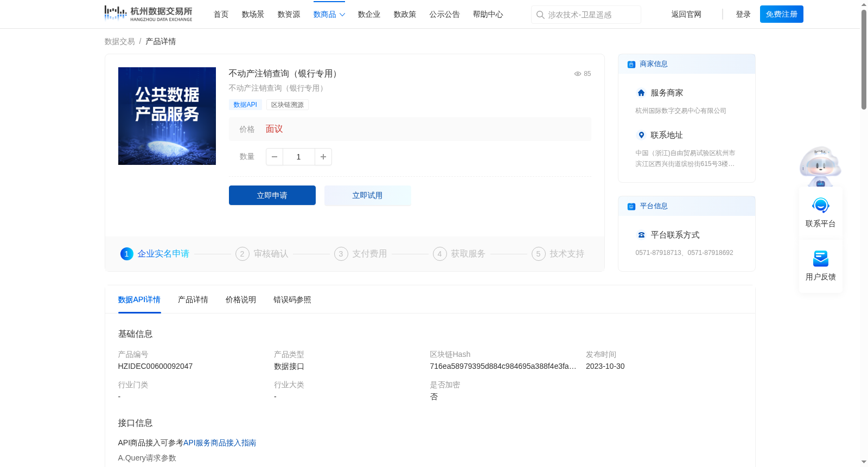Screen dimensions: 868x467
Task: Click publish date 2023-10-30
Action: point(605,367)
